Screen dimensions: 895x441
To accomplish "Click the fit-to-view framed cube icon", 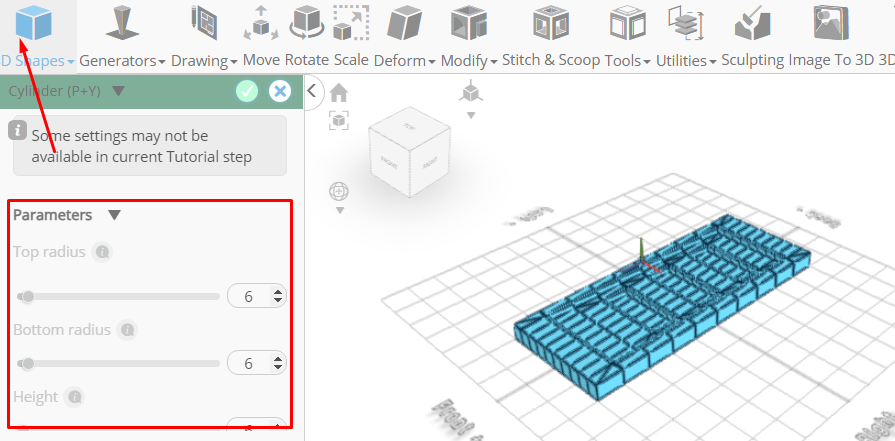I will (339, 120).
